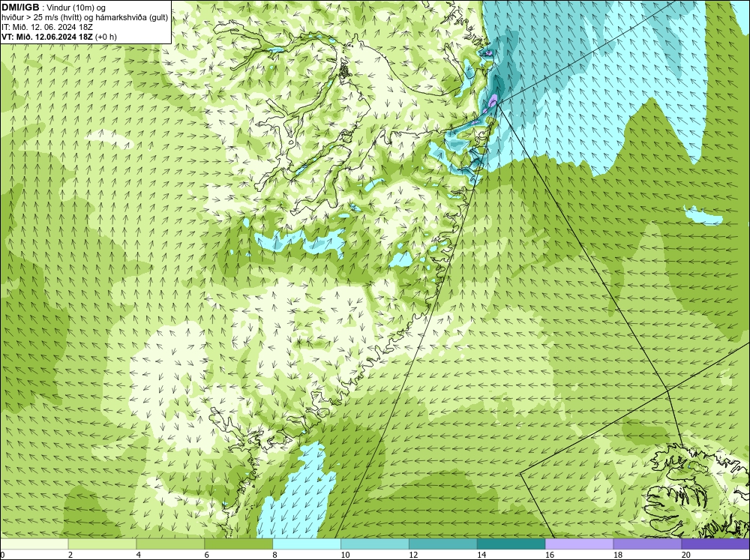
Task: Click the legend swatch for 18–20 m/s
Action: (647, 544)
